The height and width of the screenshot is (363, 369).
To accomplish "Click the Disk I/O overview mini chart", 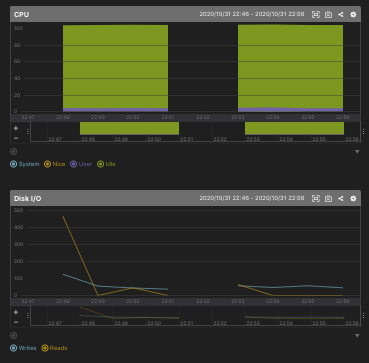I will coord(195,316).
